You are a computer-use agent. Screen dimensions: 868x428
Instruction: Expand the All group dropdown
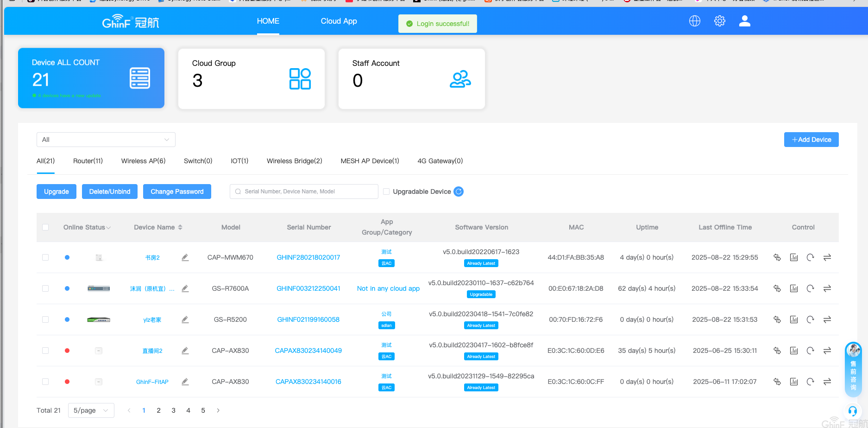(x=106, y=140)
